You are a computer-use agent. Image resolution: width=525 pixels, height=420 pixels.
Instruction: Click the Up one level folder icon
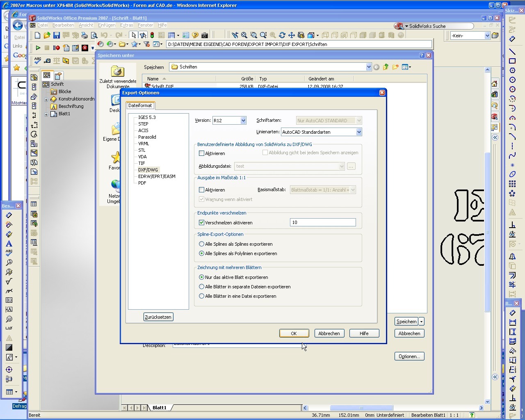pyautogui.click(x=386, y=67)
